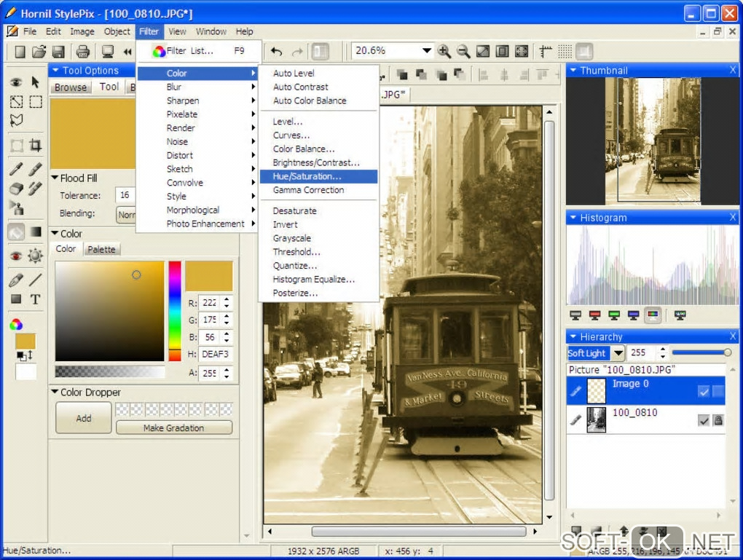Select the red-eye removal tool
This screenshot has width=743, height=560.
tap(16, 256)
